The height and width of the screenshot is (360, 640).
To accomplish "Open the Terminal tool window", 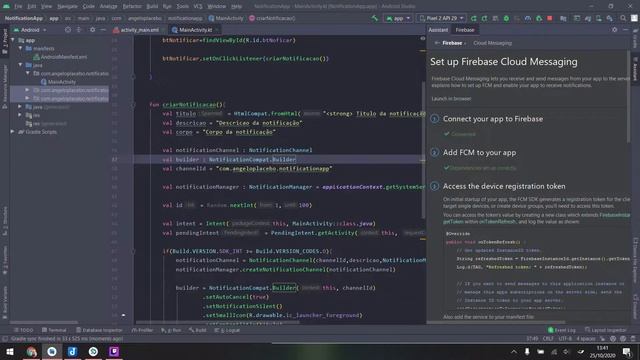I will point(54,330).
